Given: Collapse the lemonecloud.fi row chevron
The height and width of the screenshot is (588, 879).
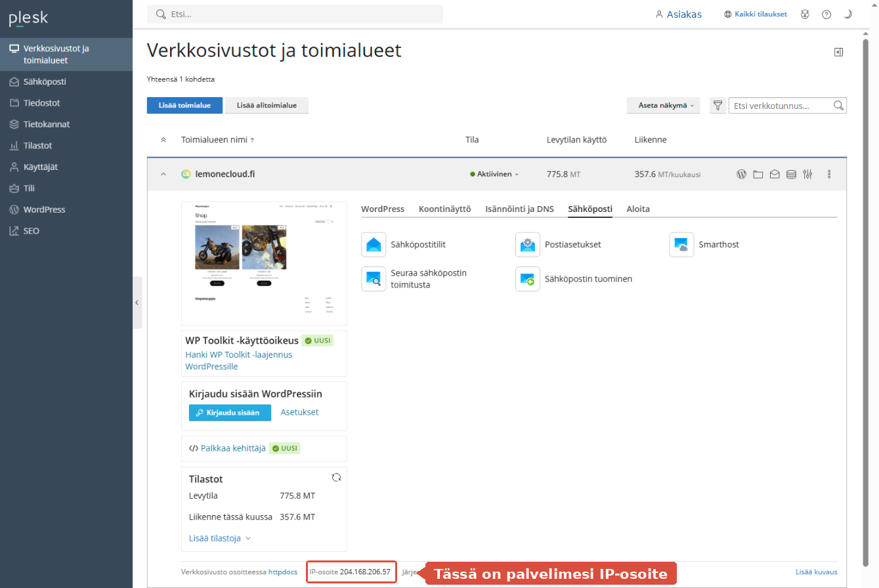Looking at the screenshot, I should 163,174.
